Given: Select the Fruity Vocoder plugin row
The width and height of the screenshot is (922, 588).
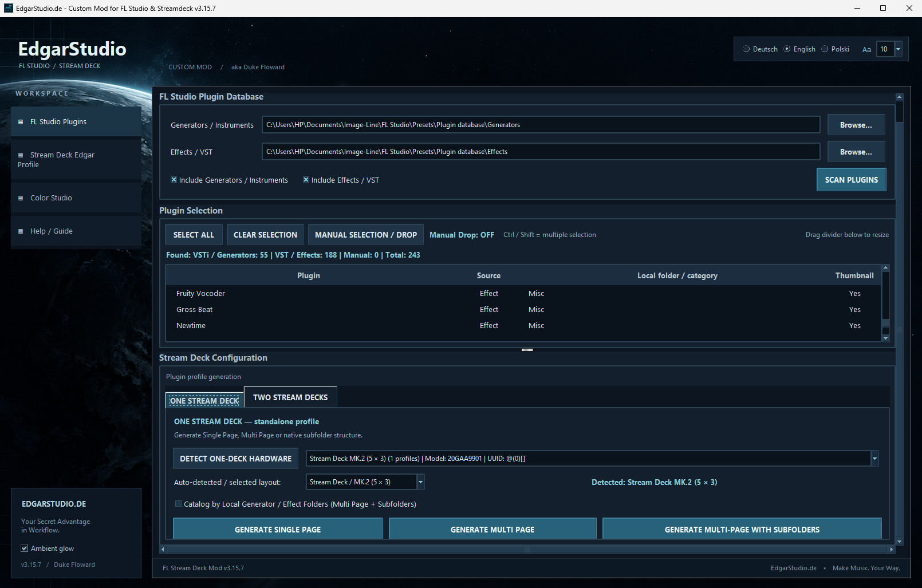Looking at the screenshot, I should [523, 293].
